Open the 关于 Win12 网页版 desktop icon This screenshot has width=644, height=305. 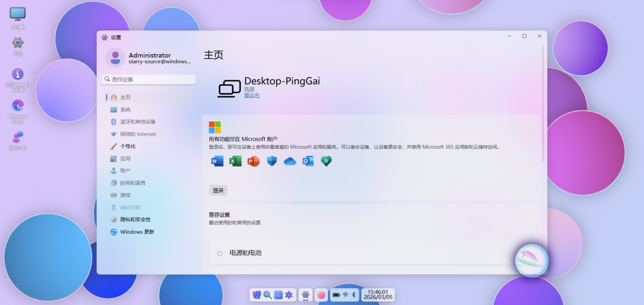17,80
